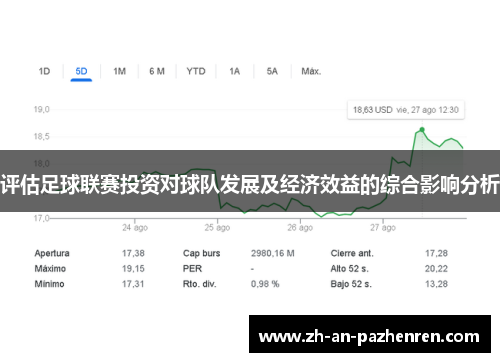Choose the 1A yearly range tab

point(235,71)
